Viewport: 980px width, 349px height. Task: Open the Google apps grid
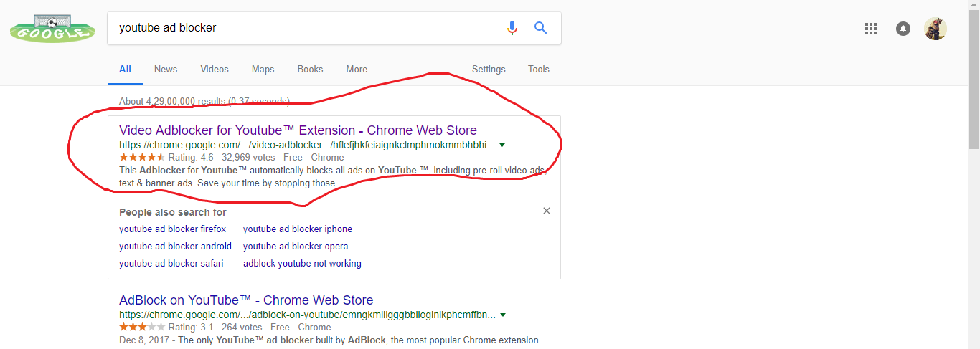[x=871, y=29]
